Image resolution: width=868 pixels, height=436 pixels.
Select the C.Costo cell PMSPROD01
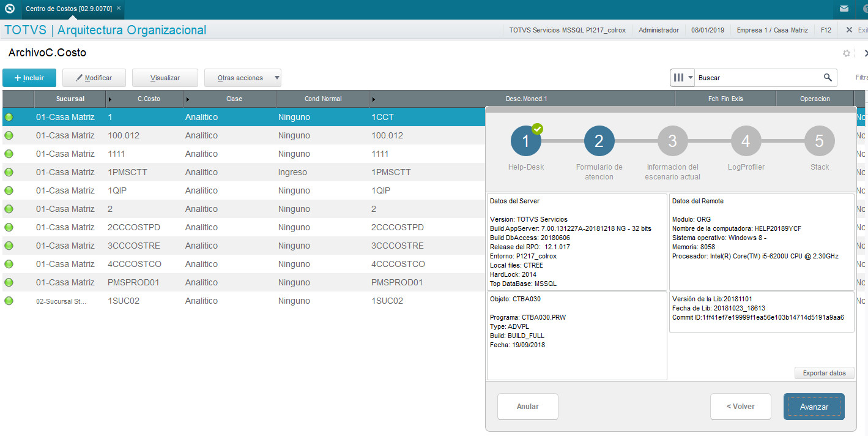pyautogui.click(x=134, y=282)
